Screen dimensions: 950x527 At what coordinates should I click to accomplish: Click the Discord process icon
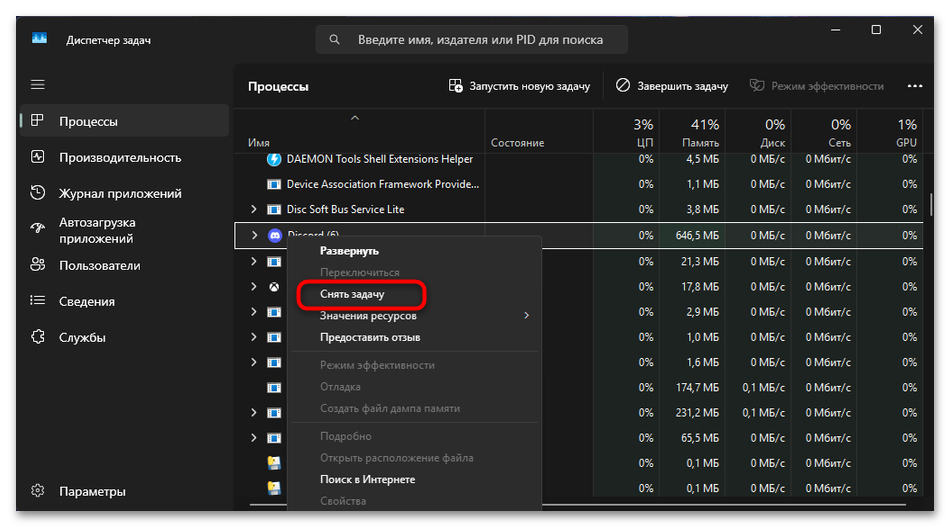coord(275,236)
